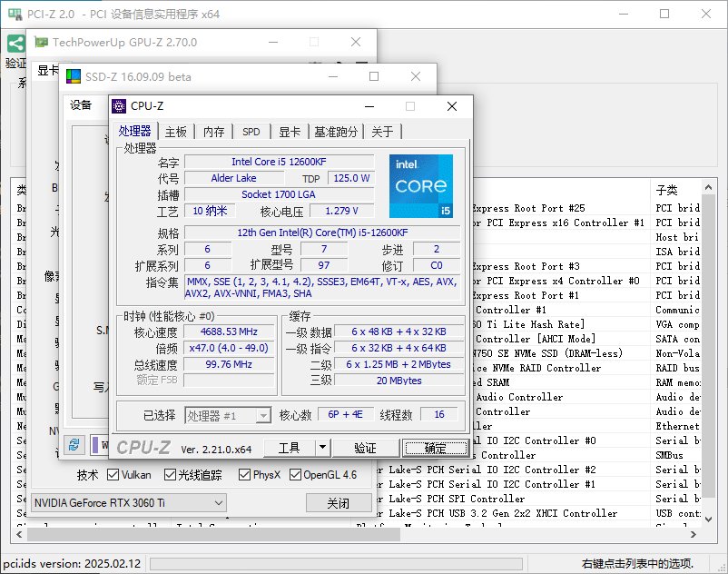Switch to the 基准跑分 tab in CPU-Z
728x574 pixels.
pos(336,132)
